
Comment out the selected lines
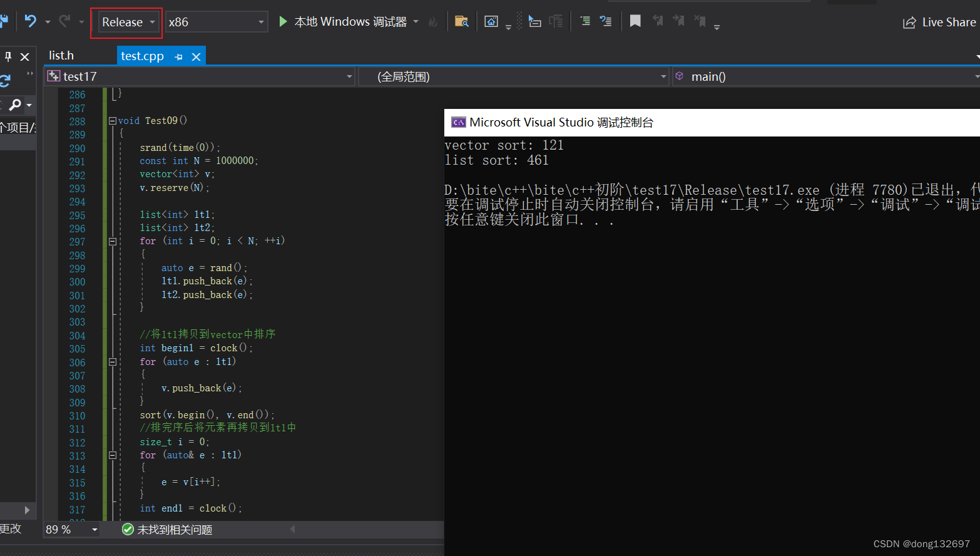click(606, 21)
